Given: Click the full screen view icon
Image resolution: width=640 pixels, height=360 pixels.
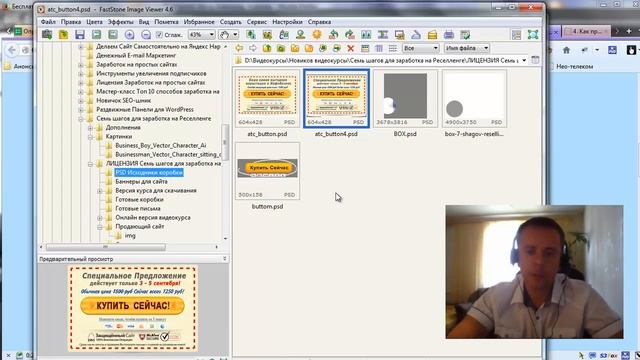Looking at the screenshot, I should tap(533, 35).
